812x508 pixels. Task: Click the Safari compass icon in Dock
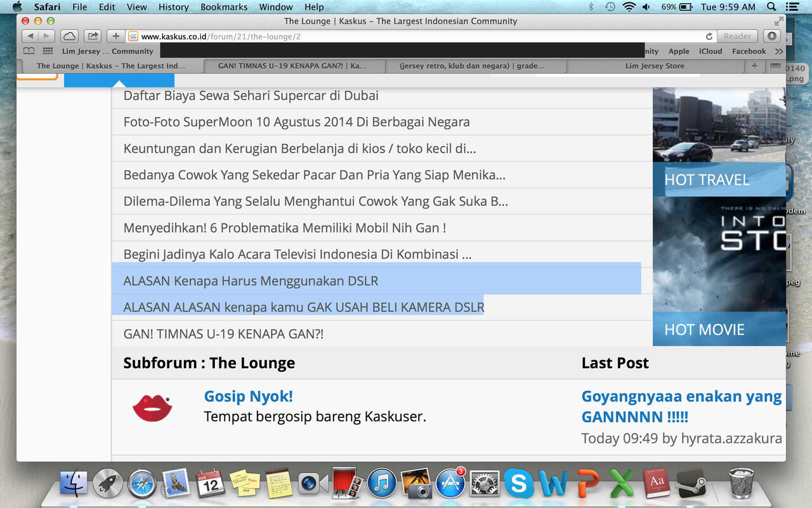142,485
